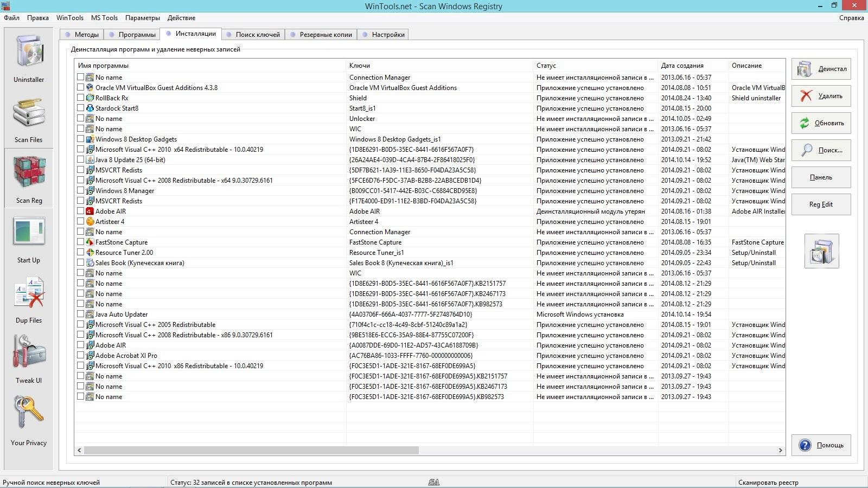Sort by Статус column header
The image size is (868, 488).
pyautogui.click(x=595, y=66)
